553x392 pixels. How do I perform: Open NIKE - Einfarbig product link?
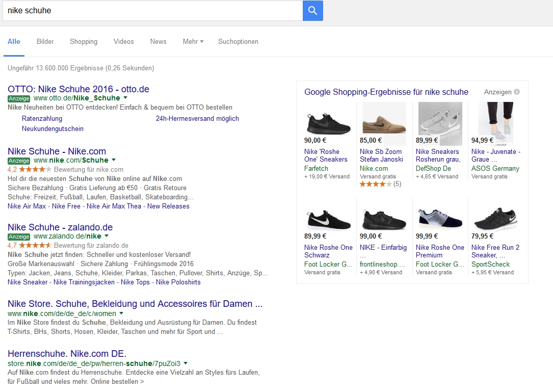tap(383, 251)
